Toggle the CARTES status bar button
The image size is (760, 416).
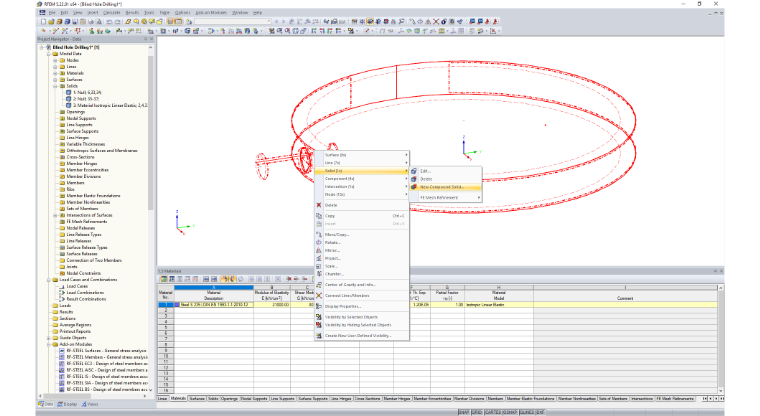(x=493, y=412)
